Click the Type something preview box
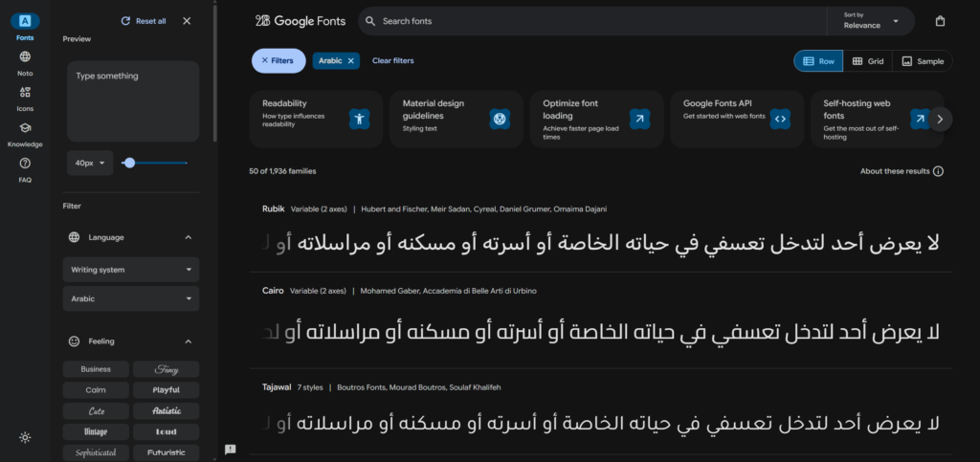This screenshot has height=462, width=980. point(133,101)
